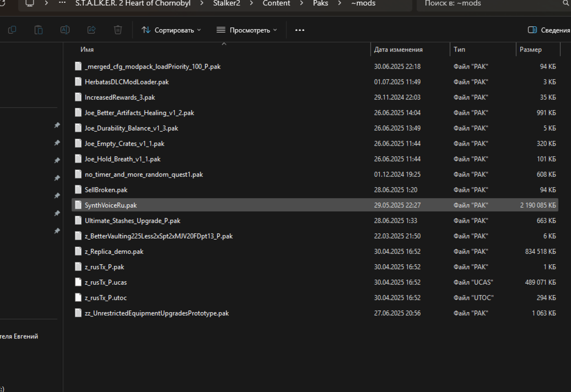
Task: Click the Copy icon in the toolbar
Action: (x=12, y=30)
